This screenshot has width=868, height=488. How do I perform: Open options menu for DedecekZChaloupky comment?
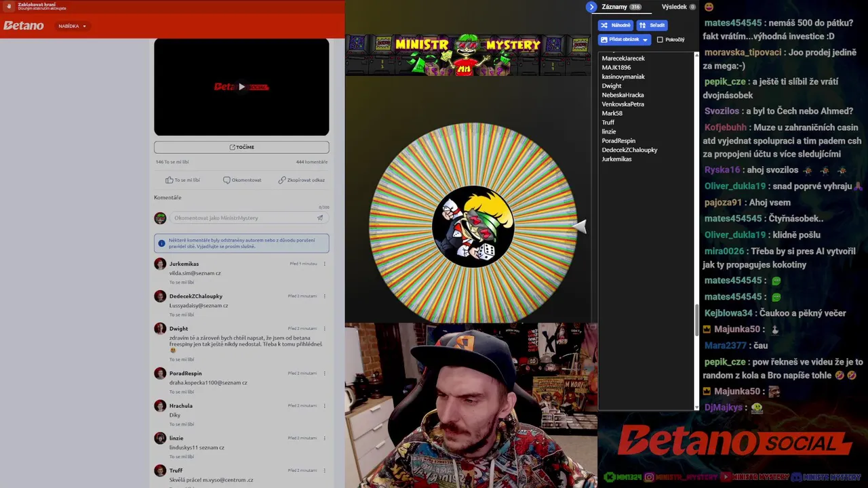(325, 296)
